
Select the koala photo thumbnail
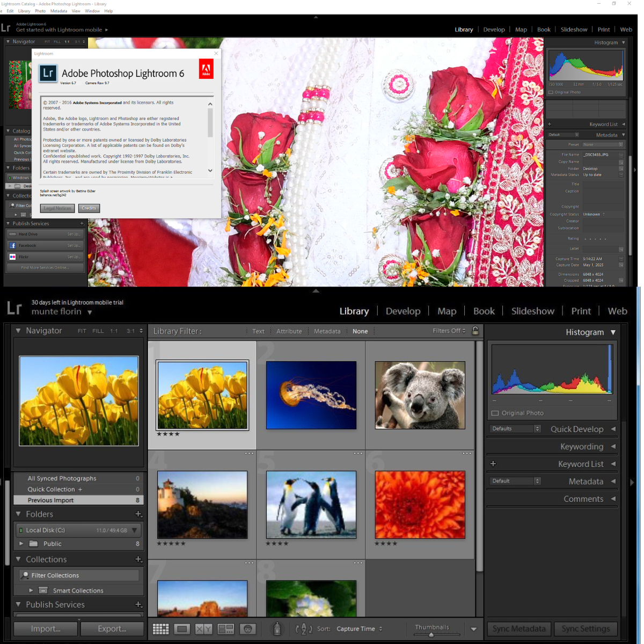420,395
